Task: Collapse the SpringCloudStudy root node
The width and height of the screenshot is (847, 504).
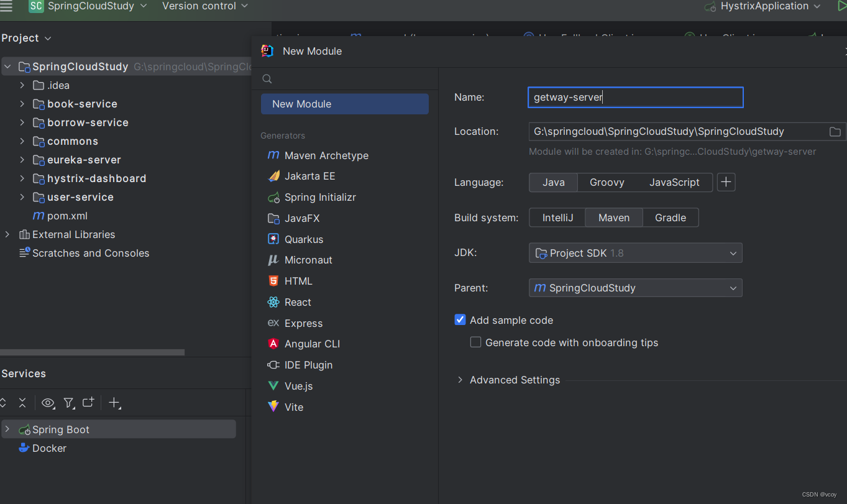Action: click(x=7, y=66)
